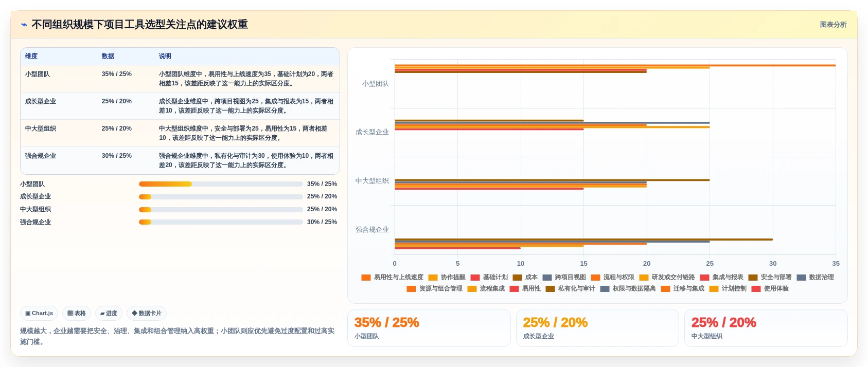Open the 中大型组织 25% / 20% data card
Screen dimensions: 868x367
(766, 328)
